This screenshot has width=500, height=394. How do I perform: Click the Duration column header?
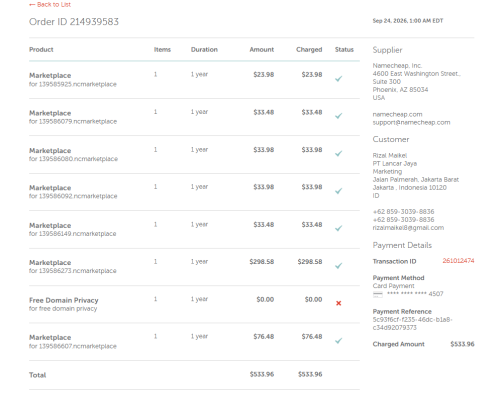(x=204, y=50)
